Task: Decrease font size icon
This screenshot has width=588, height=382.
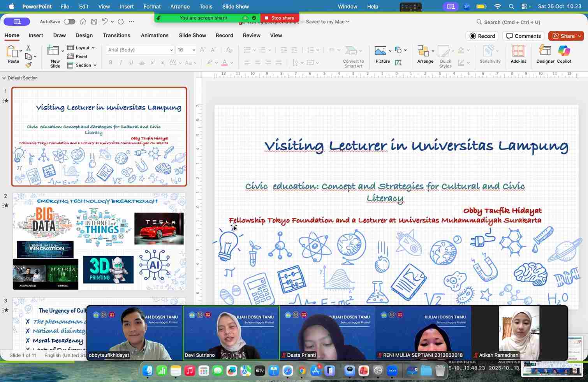Action: point(213,50)
